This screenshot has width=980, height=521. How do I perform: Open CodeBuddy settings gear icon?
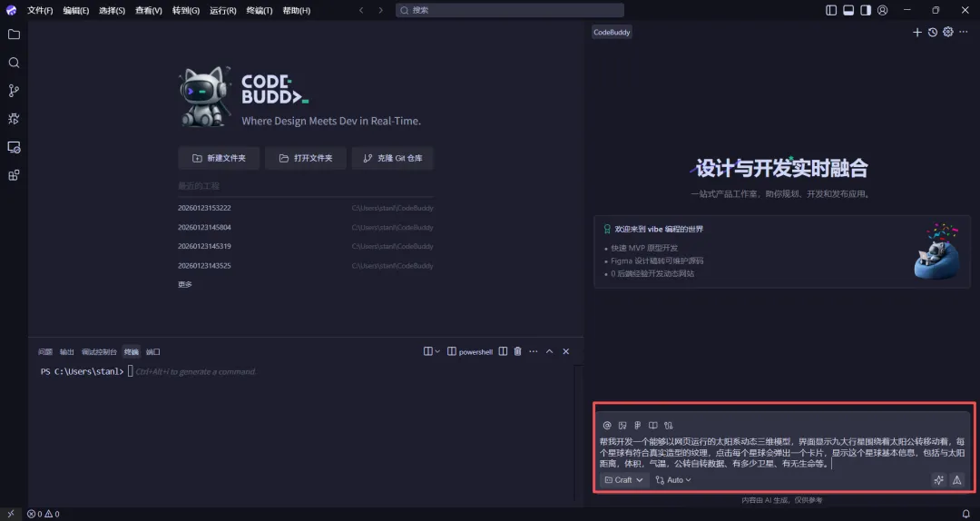tap(948, 32)
